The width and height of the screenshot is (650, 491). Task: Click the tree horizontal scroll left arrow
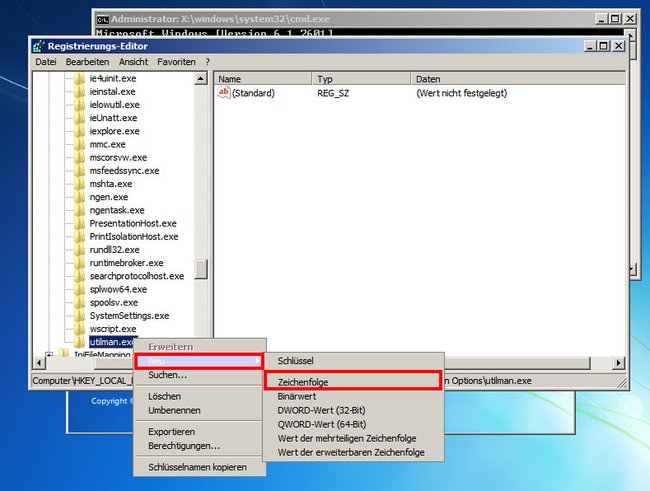[39, 363]
